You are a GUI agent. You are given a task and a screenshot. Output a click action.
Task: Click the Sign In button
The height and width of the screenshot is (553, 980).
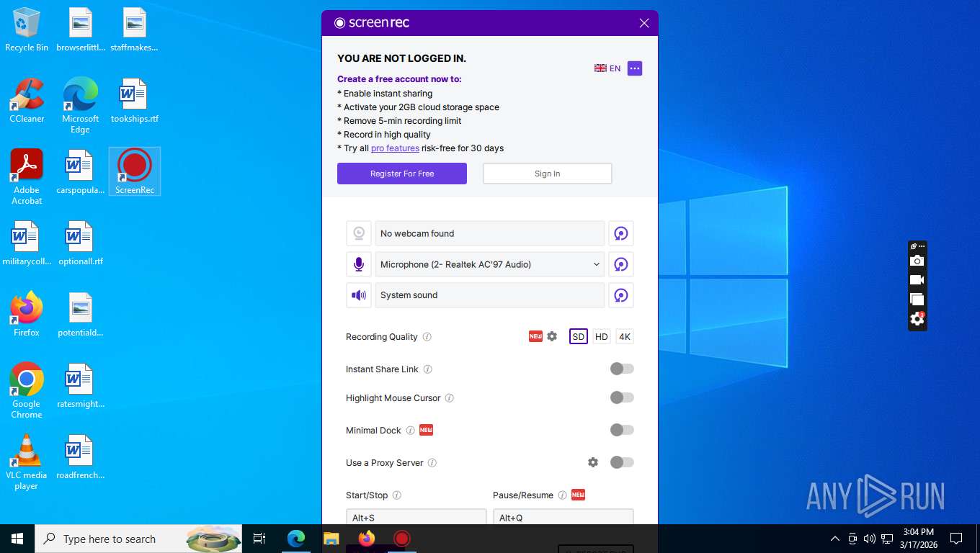548,174
